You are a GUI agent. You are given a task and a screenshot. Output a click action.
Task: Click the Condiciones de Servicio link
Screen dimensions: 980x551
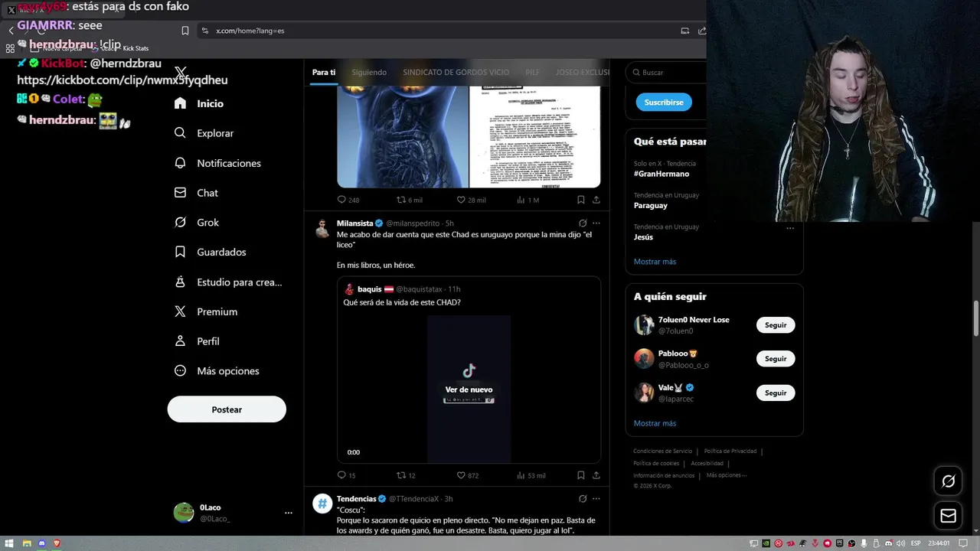click(662, 452)
